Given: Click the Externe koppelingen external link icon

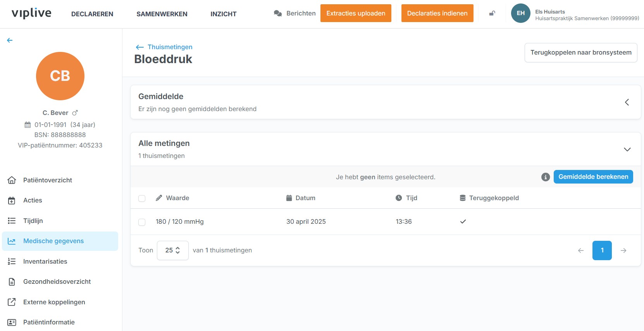Looking at the screenshot, I should coord(12,302).
